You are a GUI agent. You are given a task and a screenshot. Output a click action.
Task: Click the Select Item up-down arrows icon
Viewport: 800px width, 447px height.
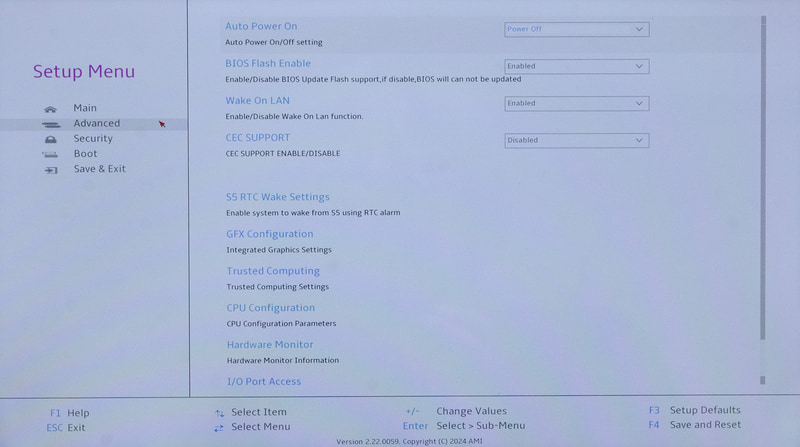[x=219, y=413]
